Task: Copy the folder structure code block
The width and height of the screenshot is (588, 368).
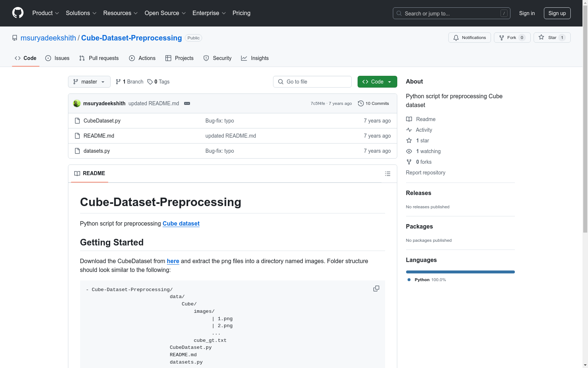Action: 376,289
